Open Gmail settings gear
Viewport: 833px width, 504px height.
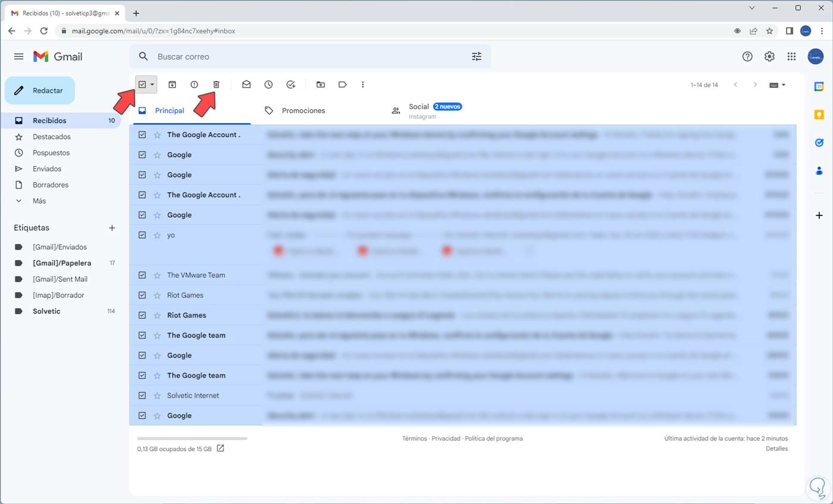click(x=769, y=57)
